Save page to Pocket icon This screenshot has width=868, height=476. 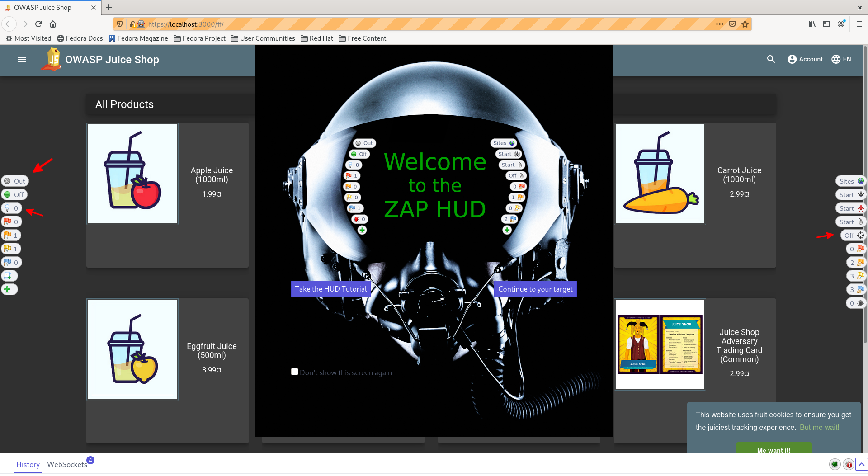click(x=732, y=24)
